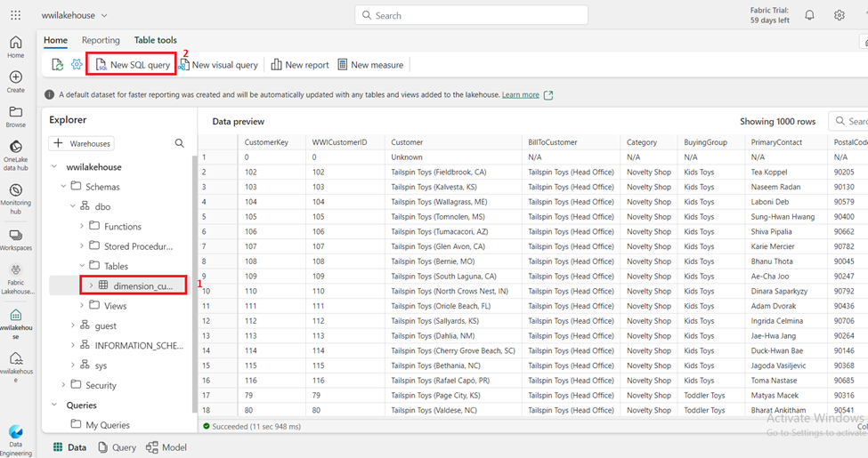
Task: Open OneLake data hub
Action: point(15,156)
